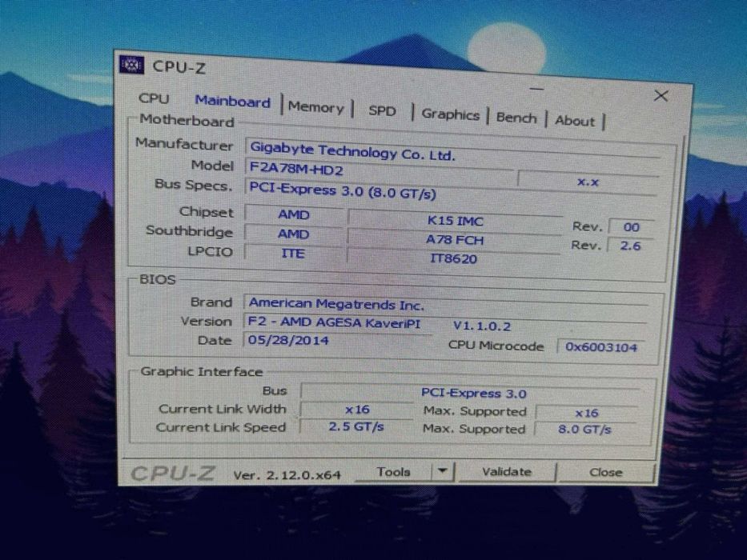
Task: Click the K15 IMC chipset value
Action: click(x=455, y=221)
